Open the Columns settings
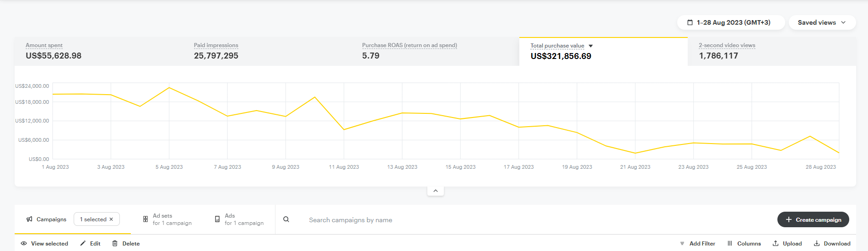 tap(744, 244)
